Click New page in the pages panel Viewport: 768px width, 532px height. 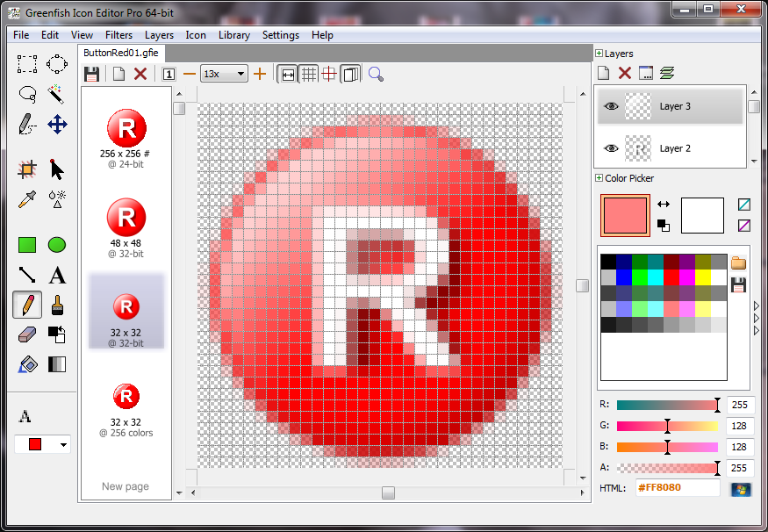[x=126, y=485]
